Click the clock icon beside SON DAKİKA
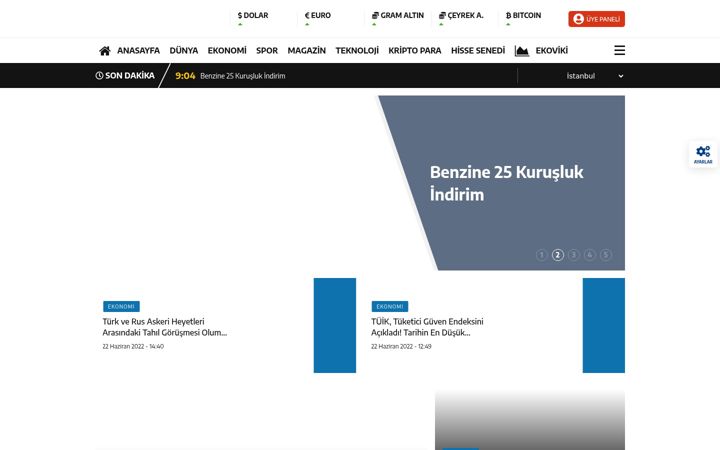Screen dimensions: 720x450 coord(99,76)
